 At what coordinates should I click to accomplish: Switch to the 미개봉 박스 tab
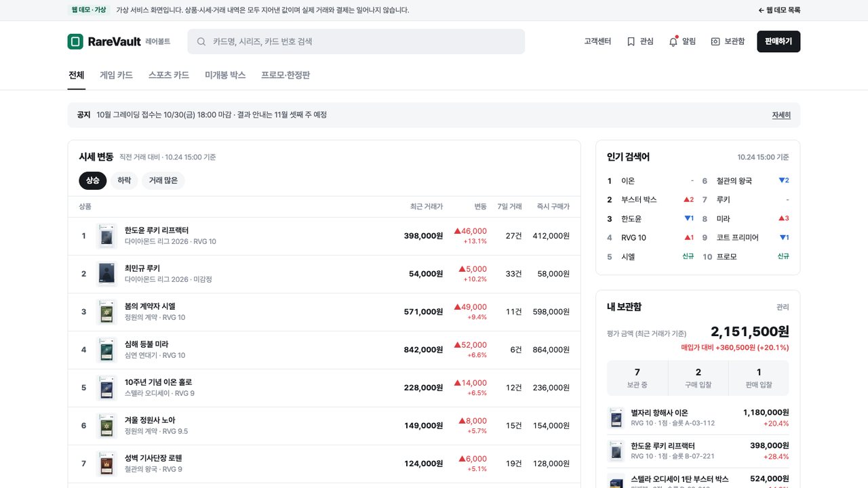[225, 75]
